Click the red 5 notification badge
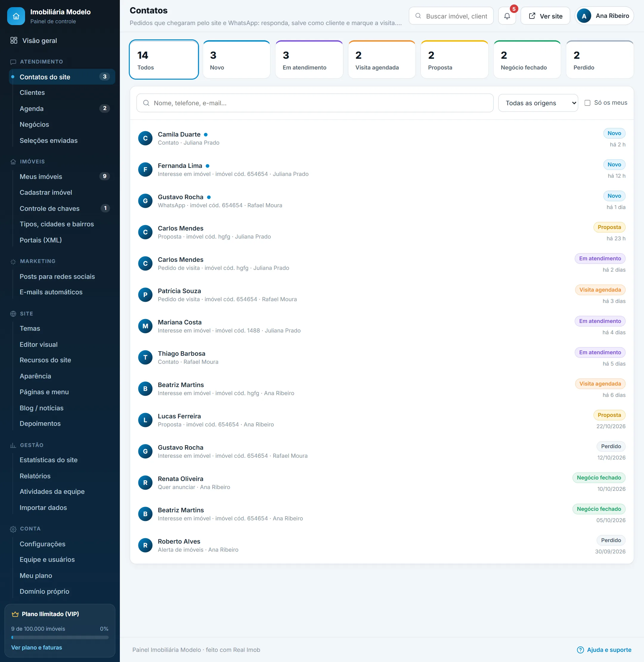Image resolution: width=644 pixels, height=662 pixels. point(514,9)
